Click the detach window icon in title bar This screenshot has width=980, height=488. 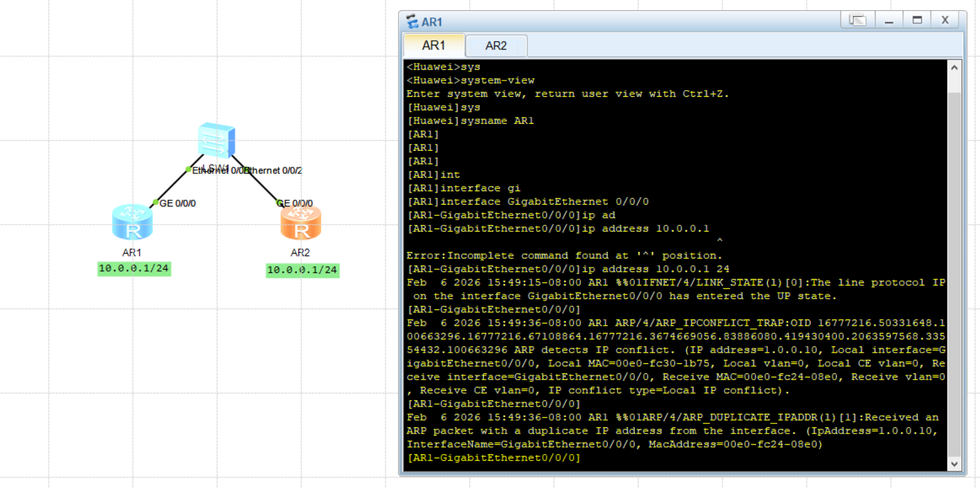click(857, 20)
